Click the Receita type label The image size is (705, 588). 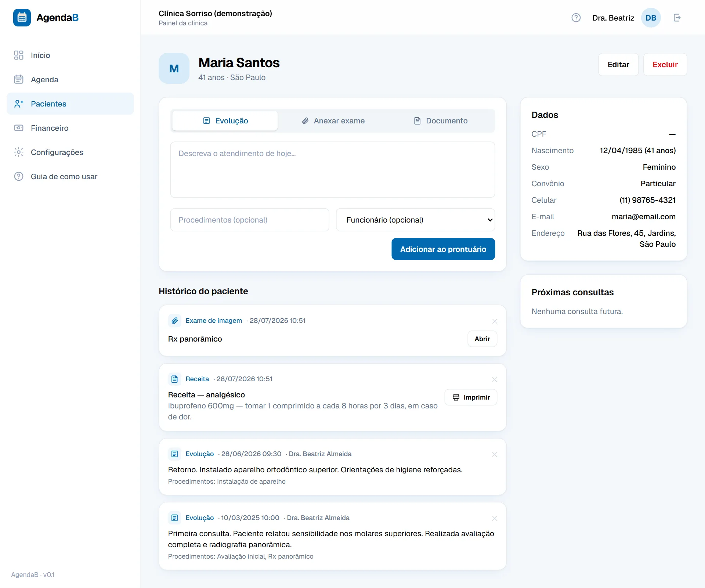(x=197, y=379)
